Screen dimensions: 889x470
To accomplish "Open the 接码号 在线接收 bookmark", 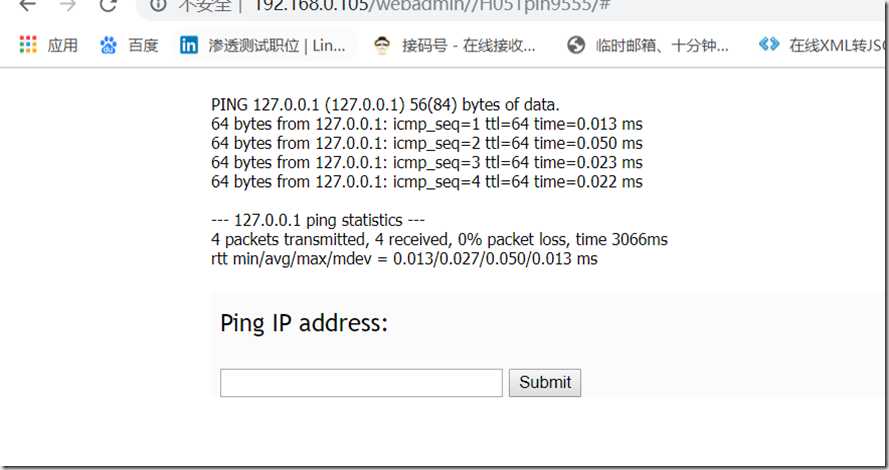I will point(454,45).
